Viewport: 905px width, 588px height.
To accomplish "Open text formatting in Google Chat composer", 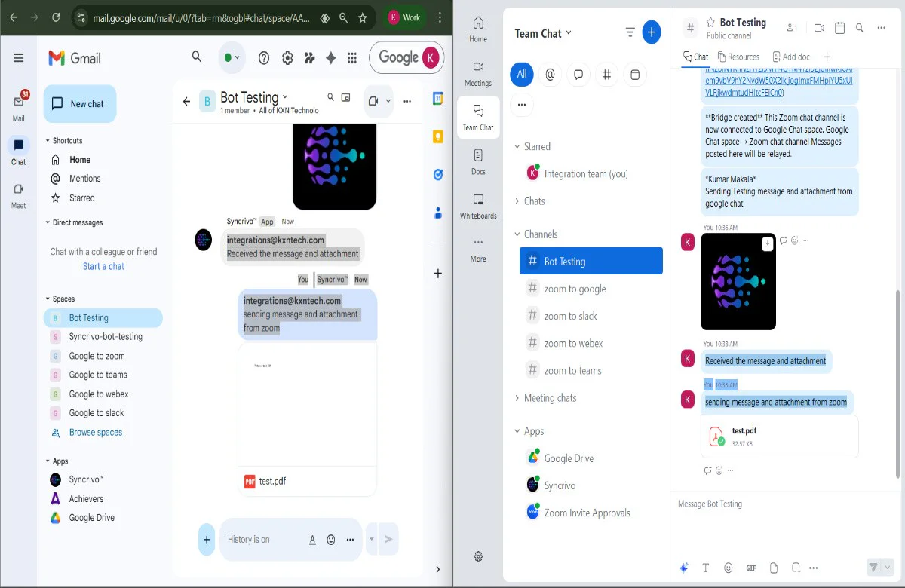I will (x=312, y=540).
